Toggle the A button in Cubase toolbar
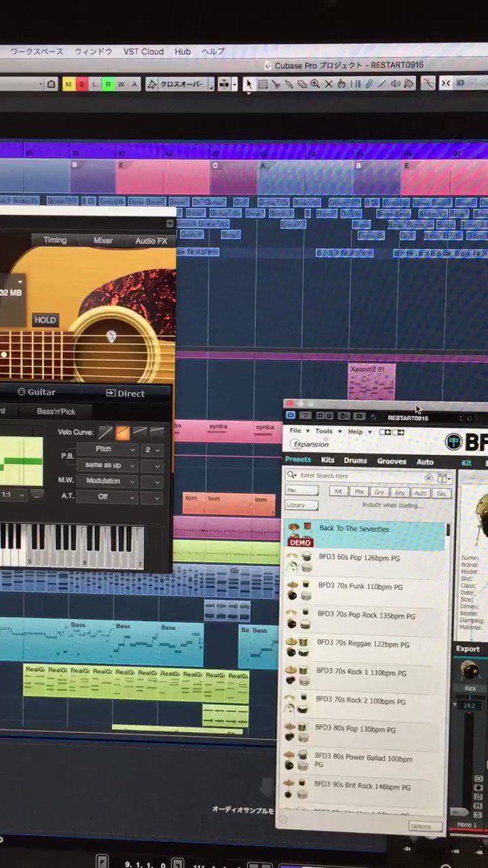 (x=134, y=84)
